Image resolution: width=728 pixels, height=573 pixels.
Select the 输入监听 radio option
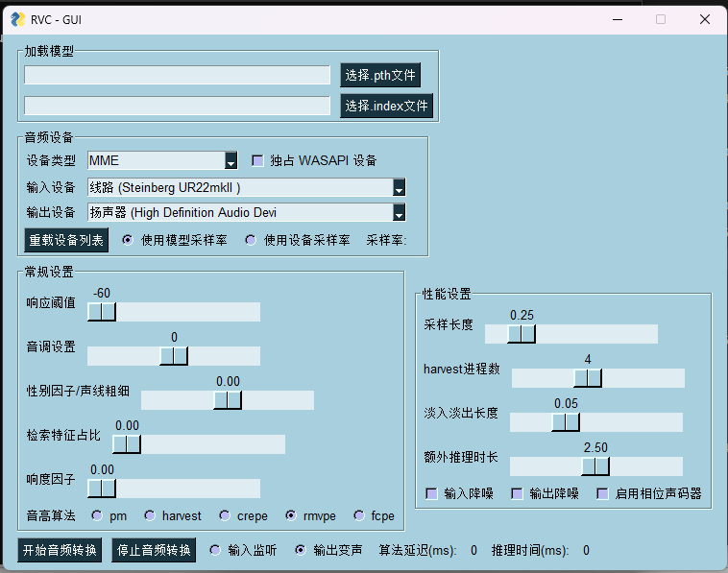(x=215, y=550)
